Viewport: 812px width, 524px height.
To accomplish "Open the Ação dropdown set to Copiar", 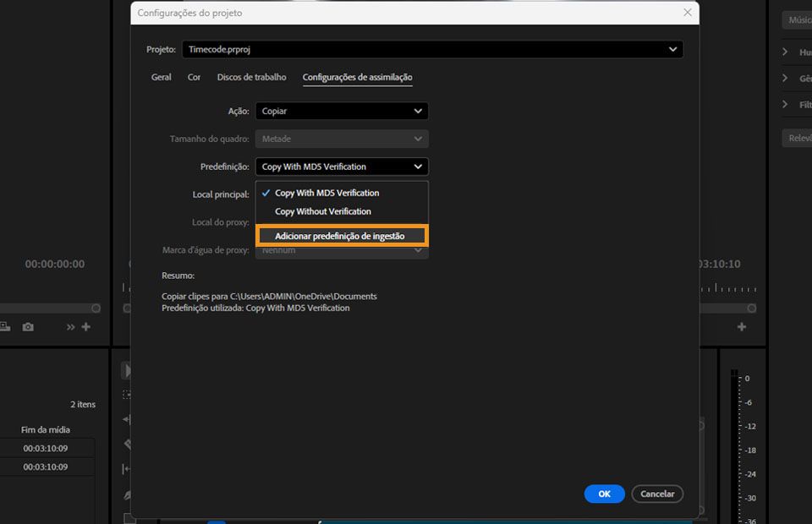I will (x=342, y=111).
